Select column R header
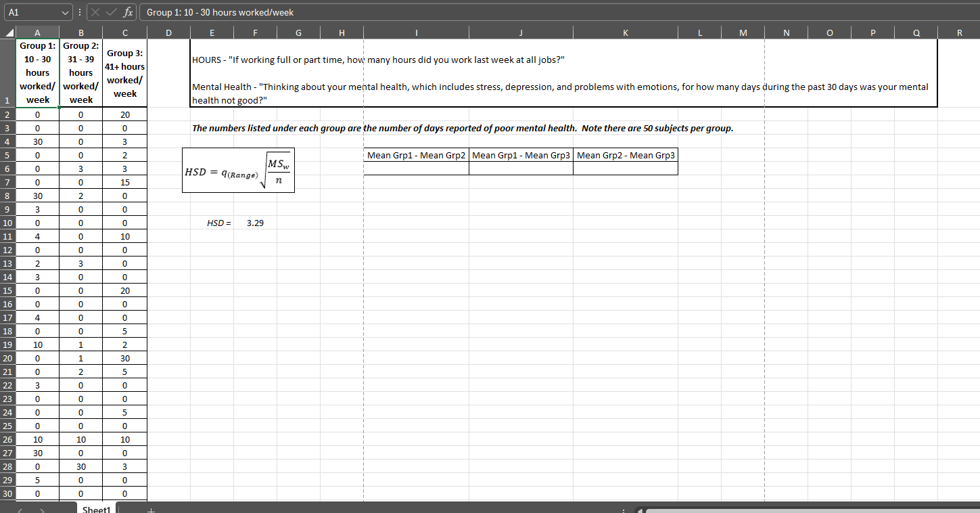Image resolution: width=980 pixels, height=513 pixels. point(959,32)
